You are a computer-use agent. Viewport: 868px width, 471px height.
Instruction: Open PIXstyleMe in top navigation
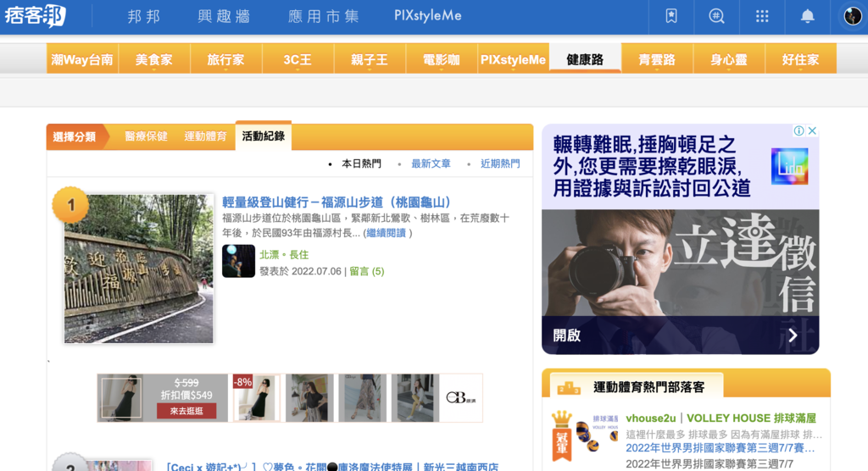(427, 16)
